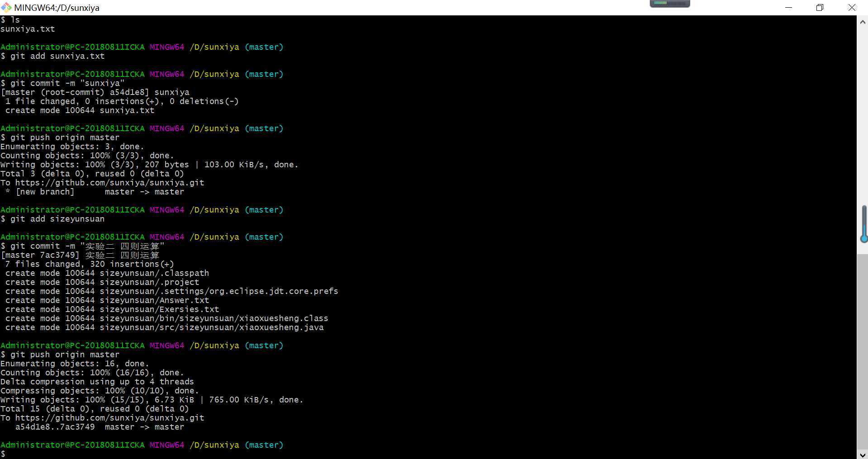Click 'Enumerating objects: 3, done.' line
868x459 pixels.
click(x=72, y=147)
